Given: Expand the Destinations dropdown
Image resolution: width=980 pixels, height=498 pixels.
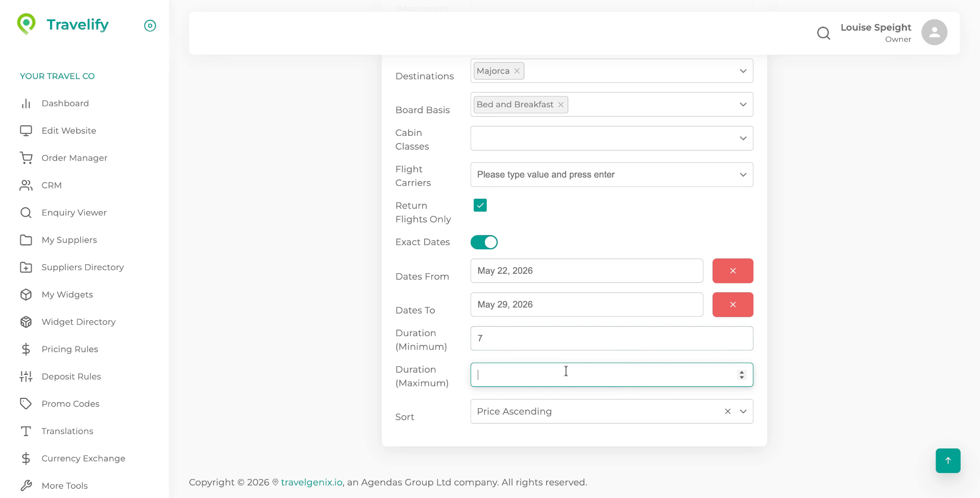Looking at the screenshot, I should [x=743, y=71].
